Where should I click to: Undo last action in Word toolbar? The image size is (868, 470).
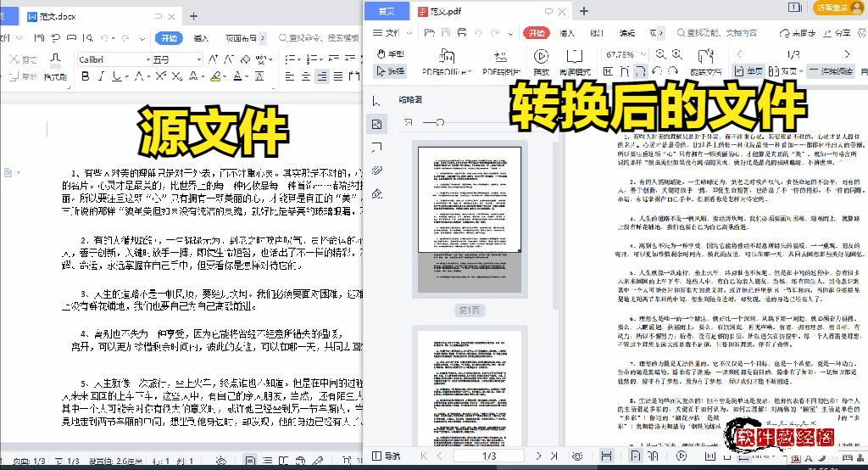[x=104, y=38]
